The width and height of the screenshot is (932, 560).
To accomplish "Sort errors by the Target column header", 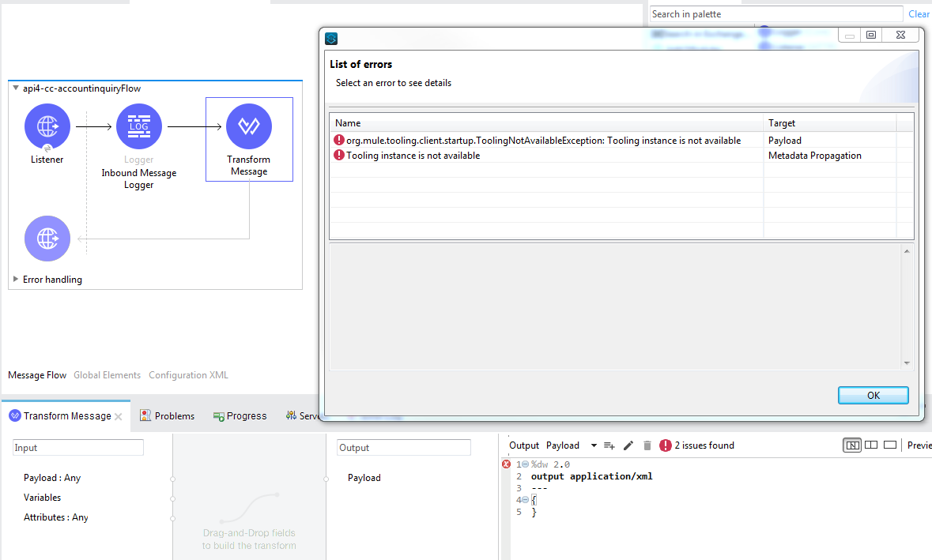I will [830, 123].
